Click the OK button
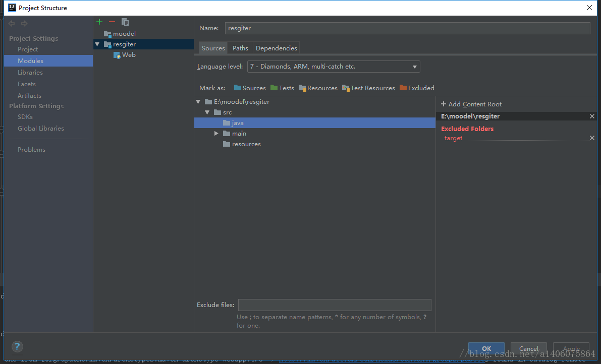 486,348
